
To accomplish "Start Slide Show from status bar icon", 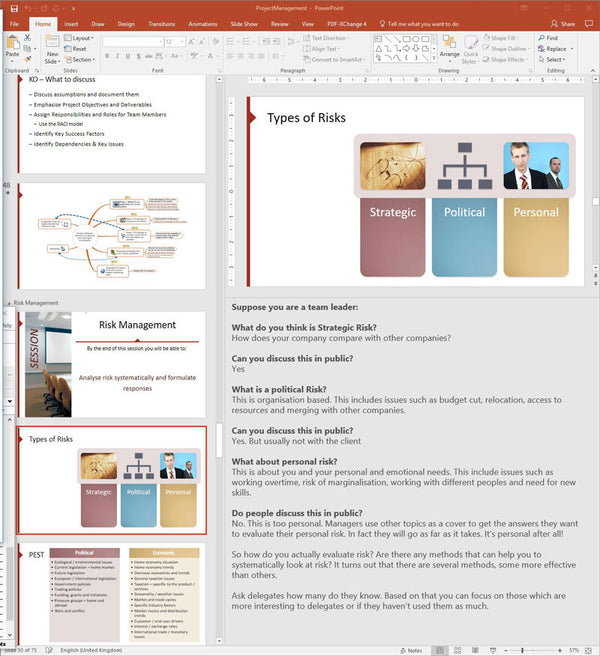I will point(493,650).
